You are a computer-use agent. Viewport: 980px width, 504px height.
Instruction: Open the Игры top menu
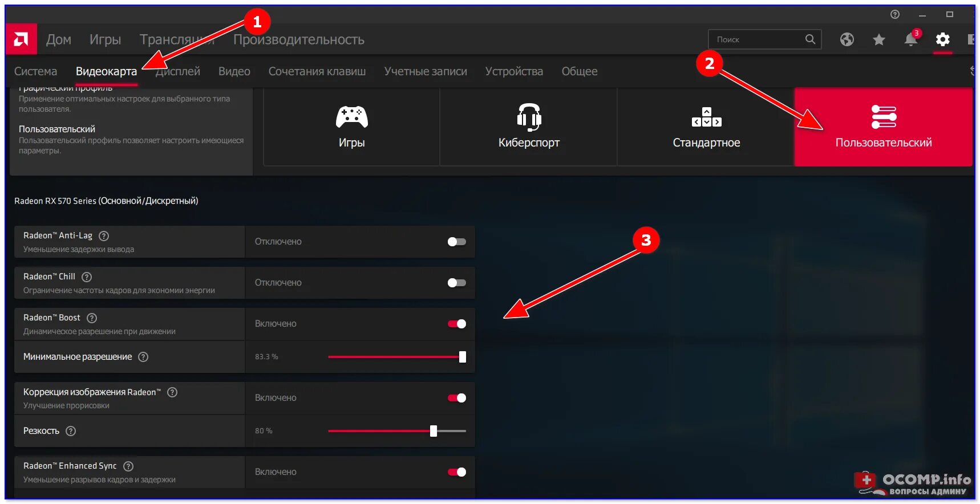point(105,40)
